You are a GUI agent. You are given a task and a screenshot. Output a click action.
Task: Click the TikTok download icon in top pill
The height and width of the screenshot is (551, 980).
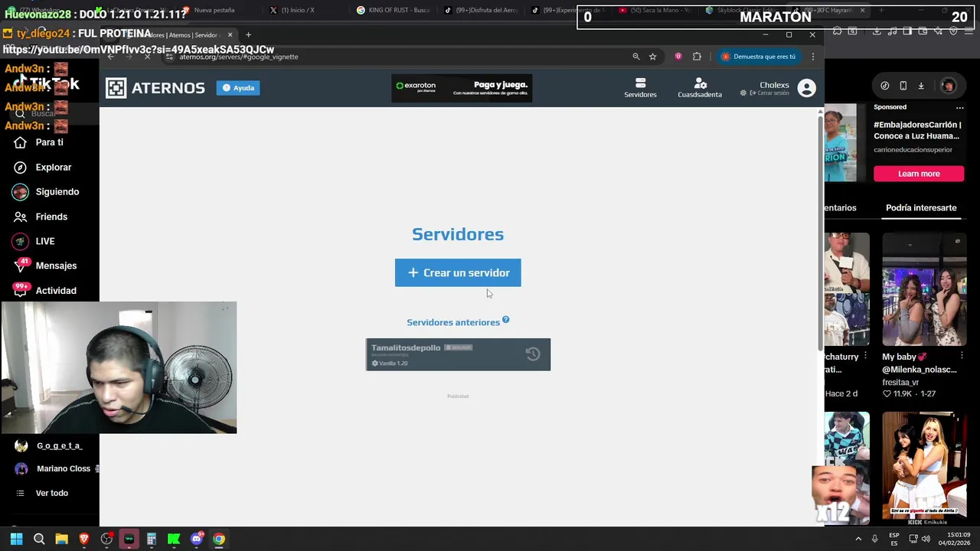(x=921, y=86)
